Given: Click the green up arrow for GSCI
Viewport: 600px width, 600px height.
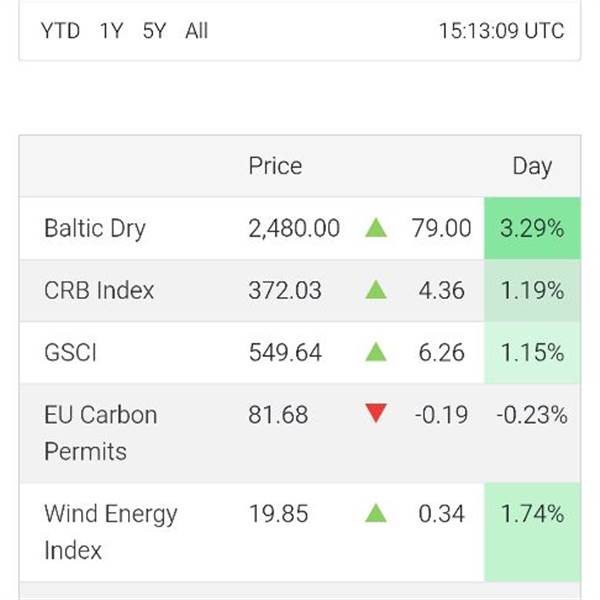Looking at the screenshot, I should pos(376,352).
